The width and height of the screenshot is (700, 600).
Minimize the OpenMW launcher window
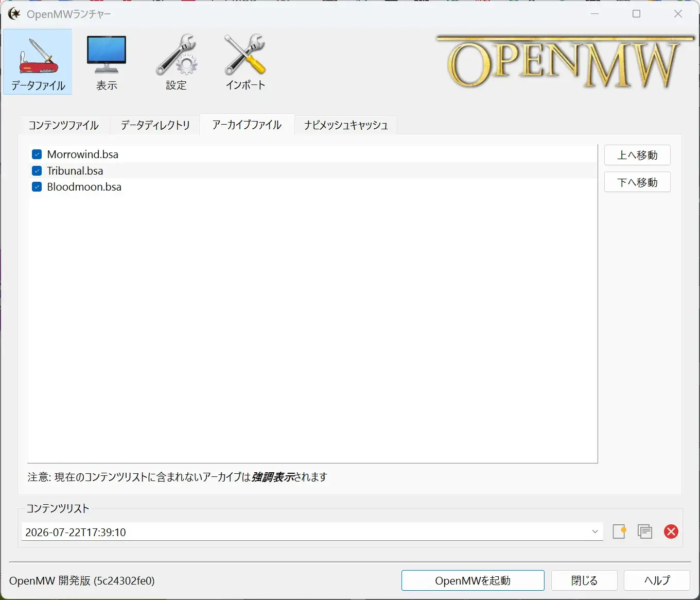click(x=595, y=14)
